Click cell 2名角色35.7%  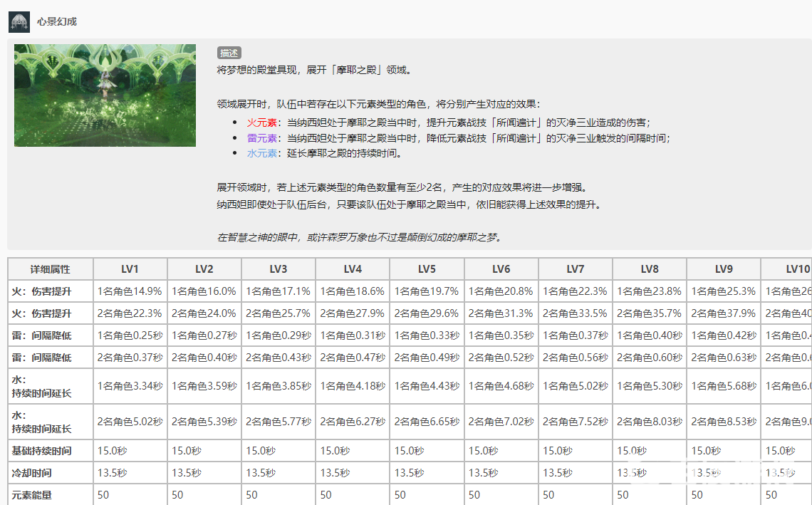pyautogui.click(x=650, y=313)
